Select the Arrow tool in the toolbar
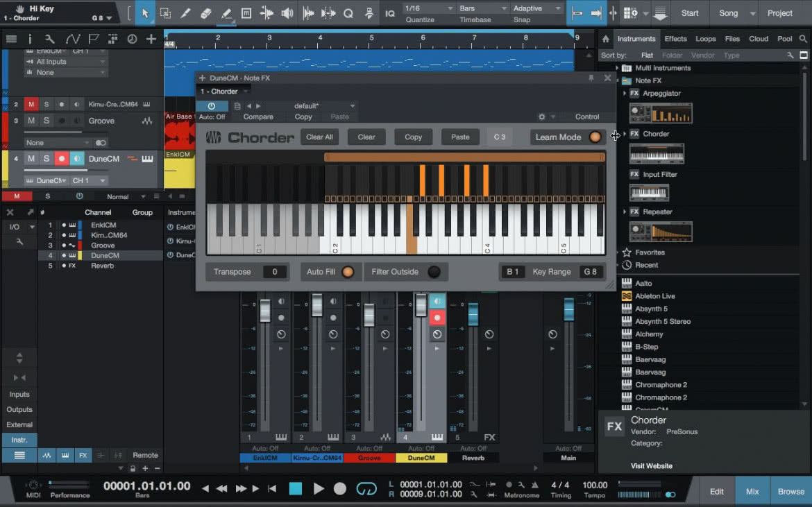Image resolution: width=812 pixels, height=507 pixels. [145, 13]
